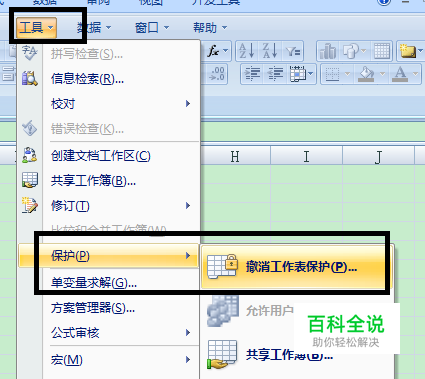The height and width of the screenshot is (379, 425).
Task: Click the research binoculars icon
Action: 30,79
